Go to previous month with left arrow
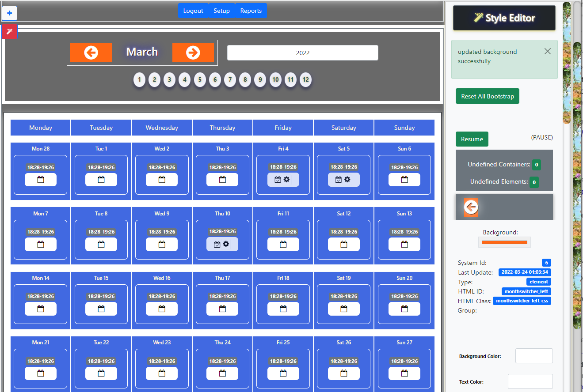 pyautogui.click(x=91, y=53)
